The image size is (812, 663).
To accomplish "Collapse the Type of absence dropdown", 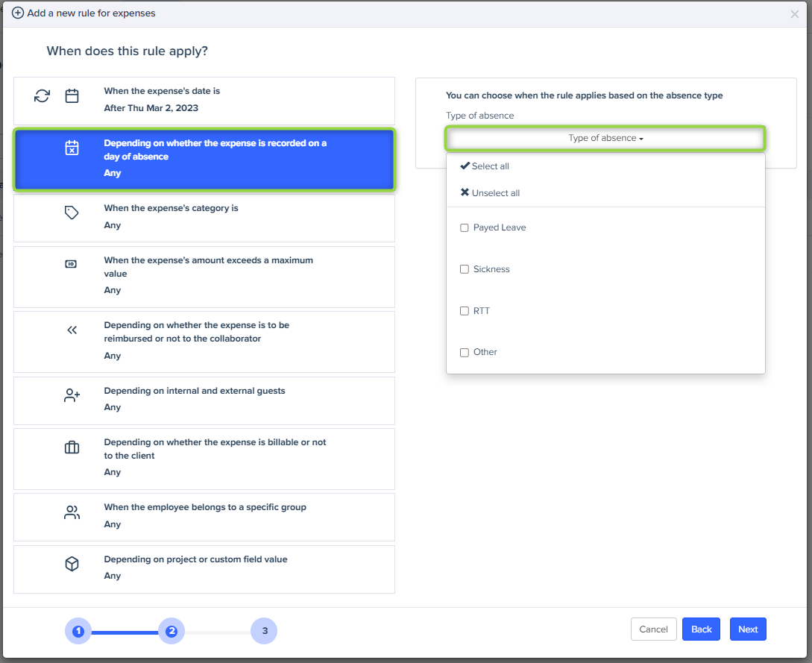I will [605, 138].
